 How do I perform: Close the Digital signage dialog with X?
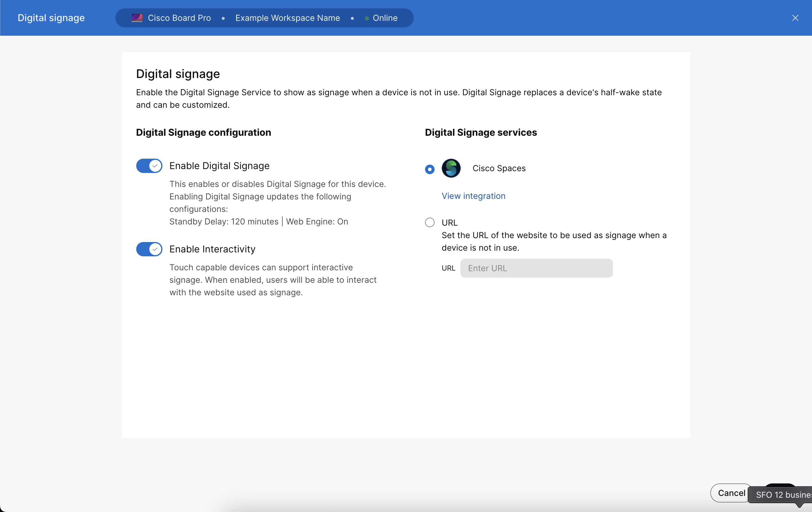(x=795, y=18)
